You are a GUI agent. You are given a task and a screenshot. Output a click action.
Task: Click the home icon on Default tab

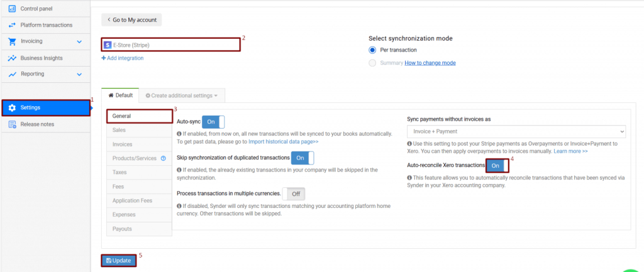111,95
